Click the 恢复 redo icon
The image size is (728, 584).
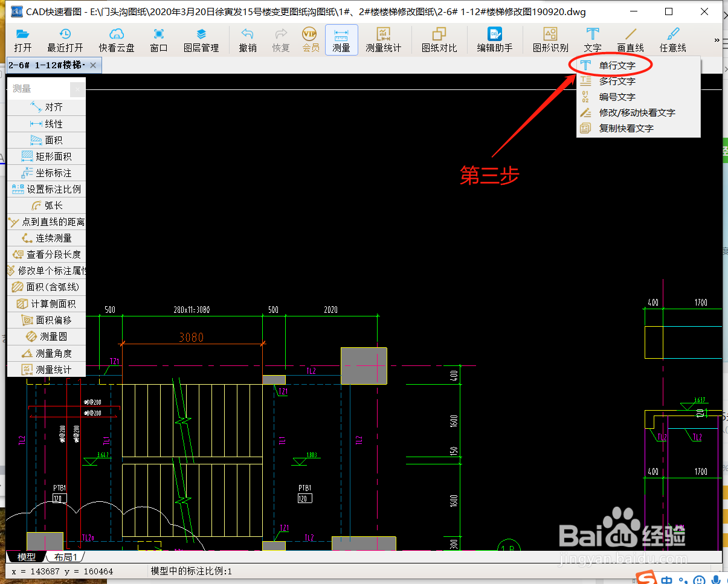click(x=280, y=39)
